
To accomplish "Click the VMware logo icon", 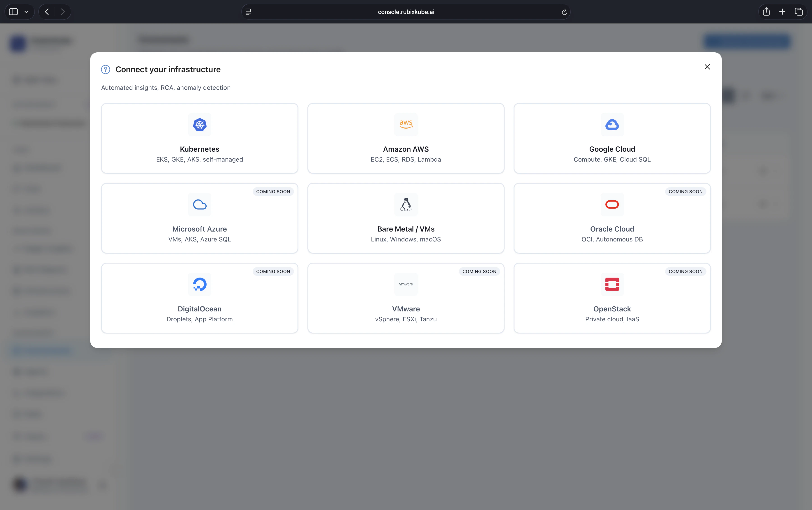I will click(x=406, y=284).
